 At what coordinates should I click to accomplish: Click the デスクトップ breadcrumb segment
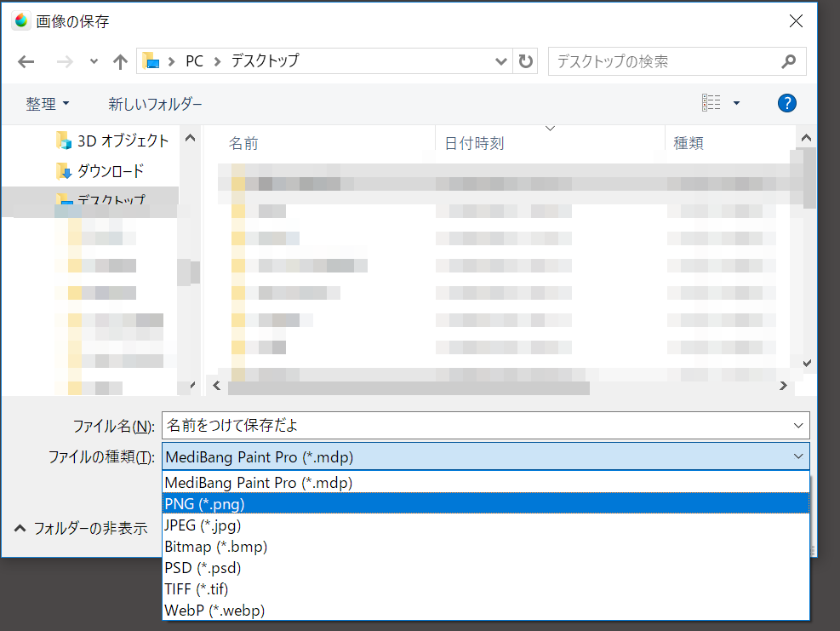[x=266, y=61]
